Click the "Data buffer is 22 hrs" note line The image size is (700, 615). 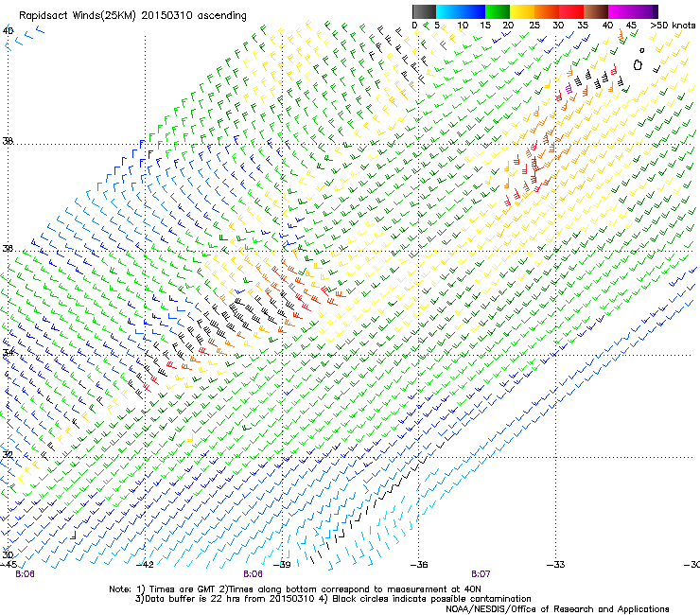(333, 599)
